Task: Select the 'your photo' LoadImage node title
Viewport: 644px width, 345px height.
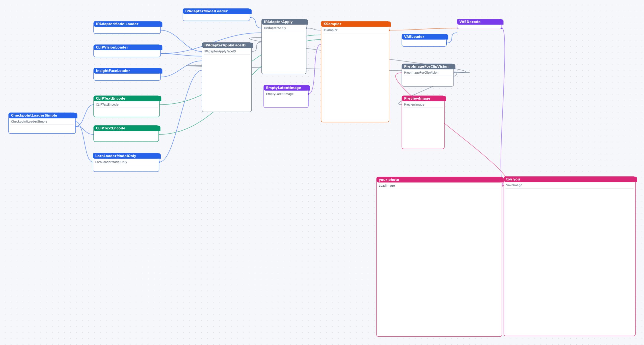Action: pos(440,180)
